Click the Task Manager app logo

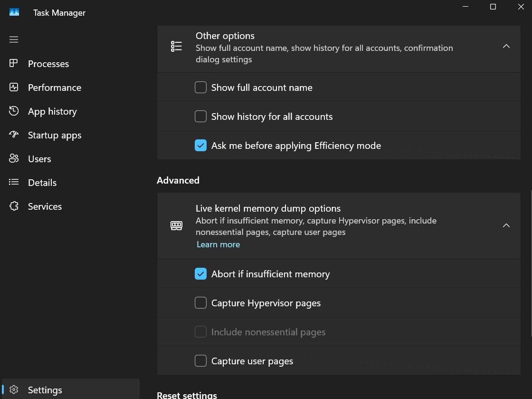click(14, 12)
